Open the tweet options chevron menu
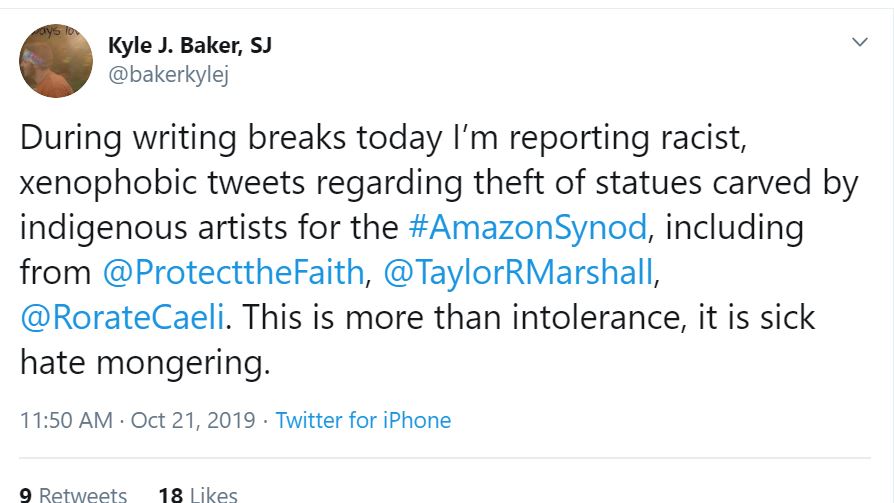 coord(859,43)
